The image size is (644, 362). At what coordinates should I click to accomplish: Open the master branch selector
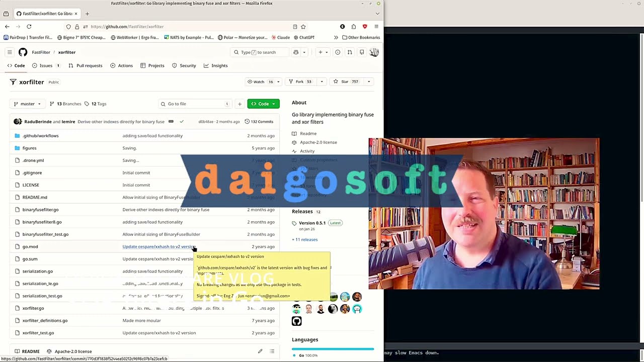[x=28, y=104]
